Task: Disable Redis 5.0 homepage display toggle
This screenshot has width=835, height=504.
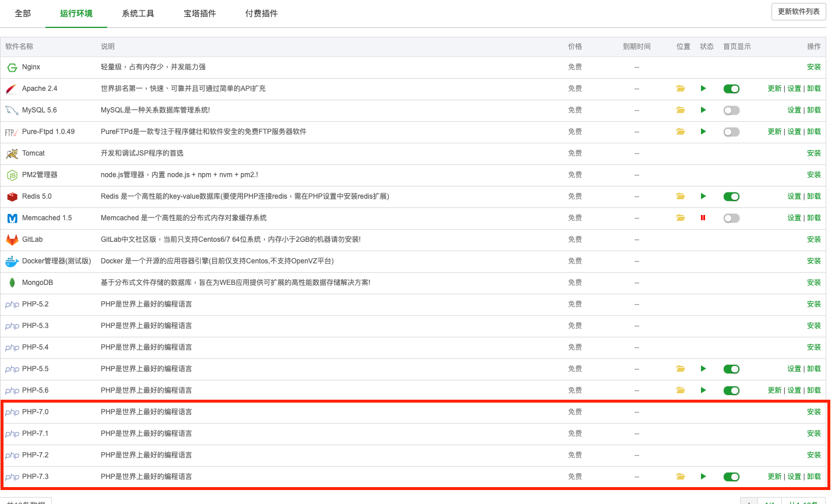Action: point(731,197)
